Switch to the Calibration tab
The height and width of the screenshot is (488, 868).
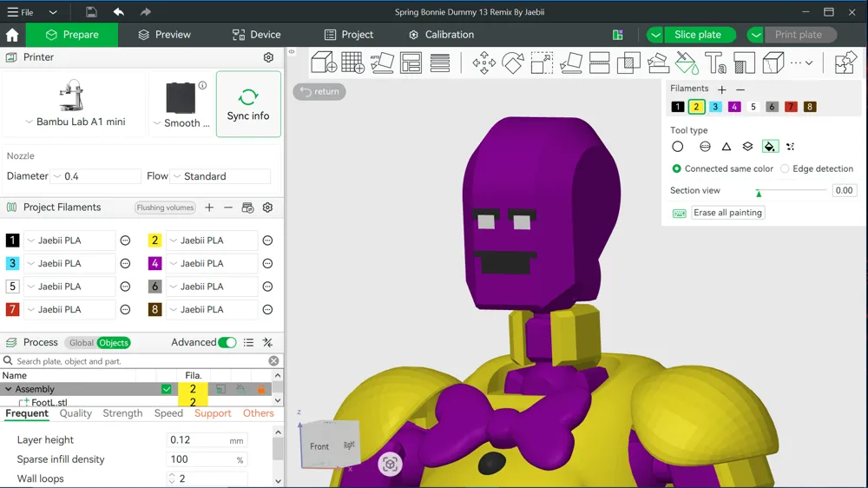tap(441, 35)
